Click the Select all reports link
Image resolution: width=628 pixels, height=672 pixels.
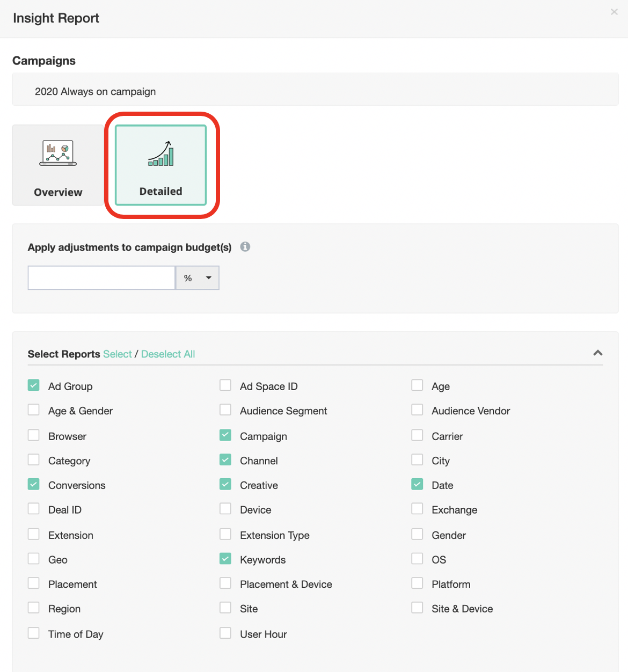pyautogui.click(x=117, y=354)
